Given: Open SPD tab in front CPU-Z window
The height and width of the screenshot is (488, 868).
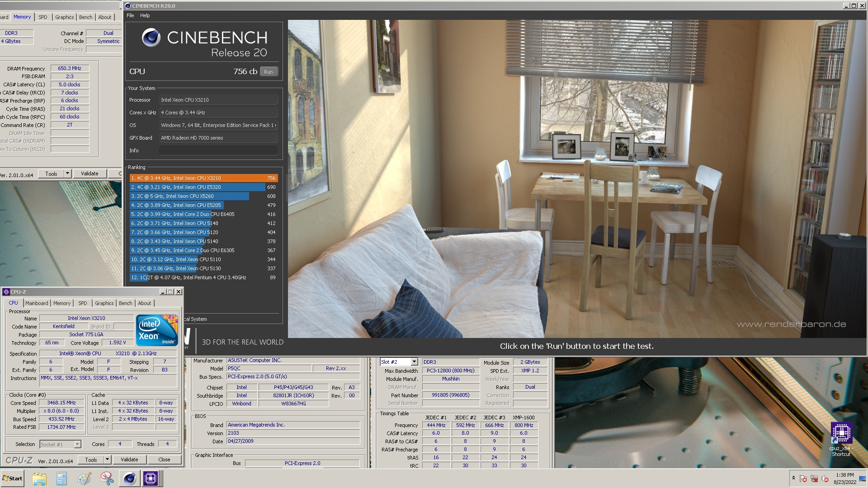Looking at the screenshot, I should coord(83,303).
